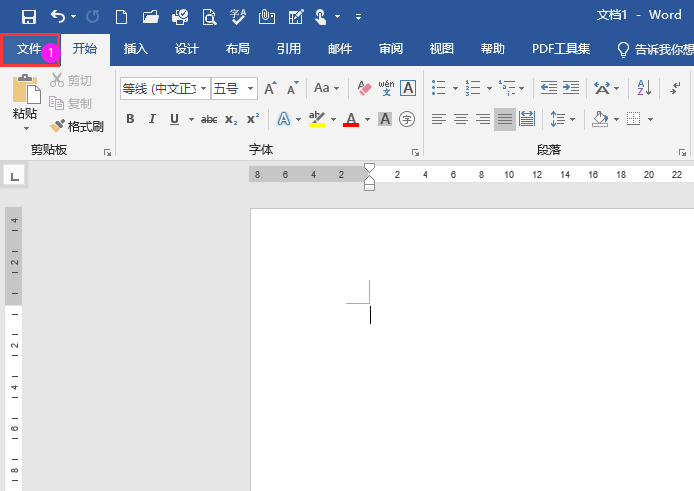Viewport: 694px width, 491px height.
Task: Toggle Italic formatting
Action: click(x=152, y=120)
